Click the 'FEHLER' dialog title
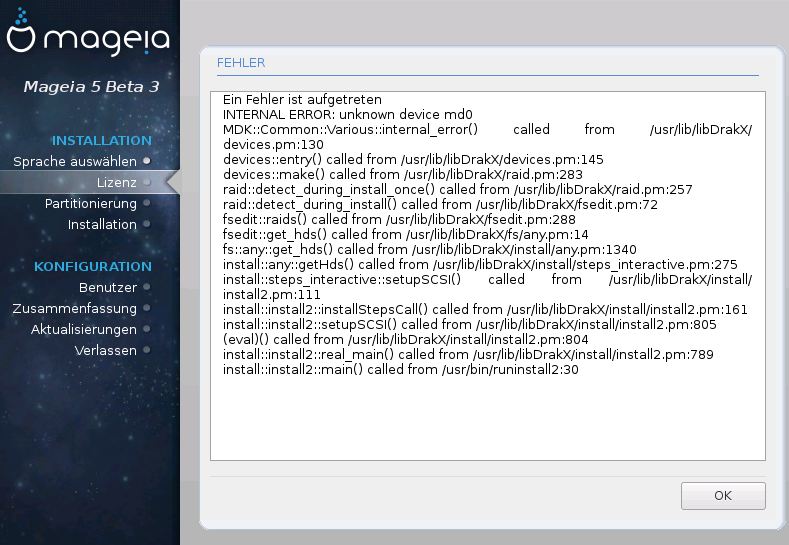The width and height of the screenshot is (789, 545). click(x=241, y=63)
